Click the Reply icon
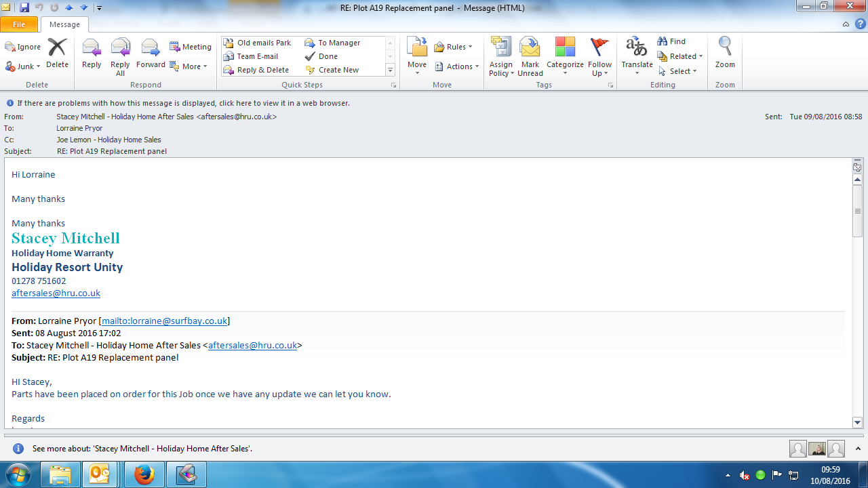868x488 pixels. pos(92,53)
